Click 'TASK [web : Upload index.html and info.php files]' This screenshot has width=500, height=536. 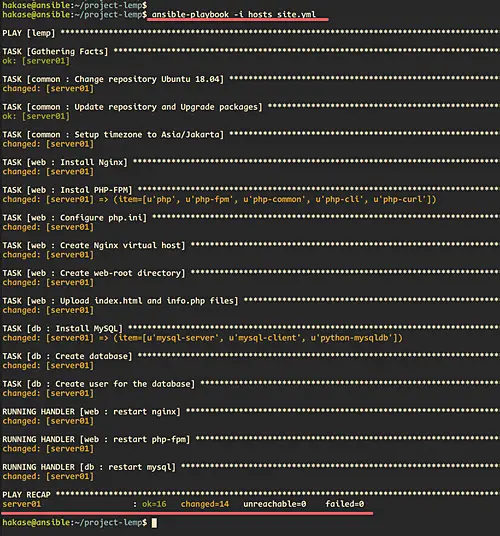(120, 301)
